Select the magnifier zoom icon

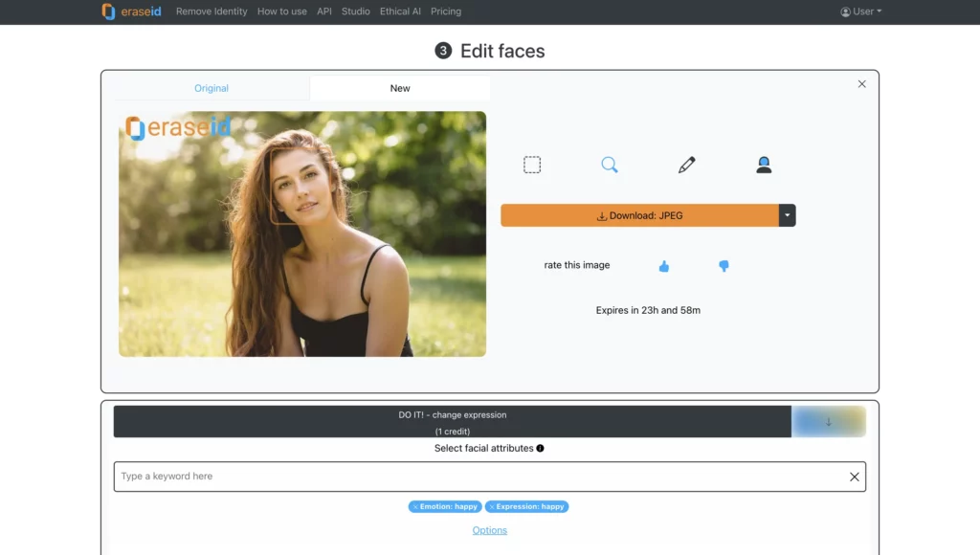[610, 165]
